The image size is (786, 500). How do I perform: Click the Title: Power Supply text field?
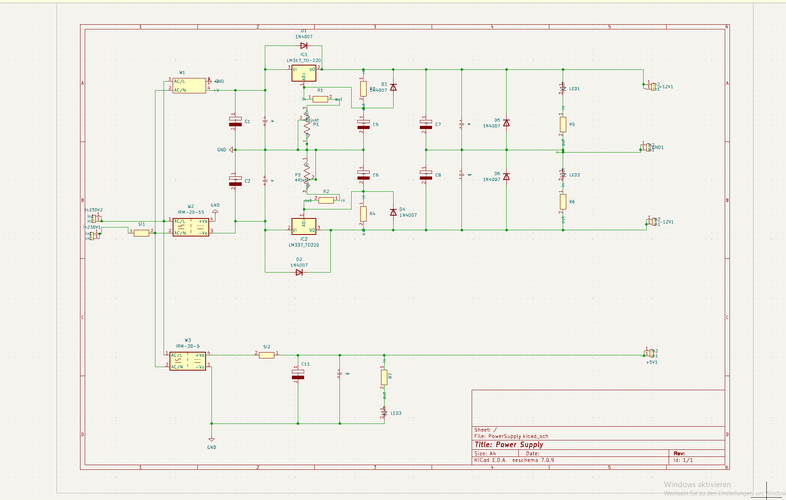coord(509,445)
